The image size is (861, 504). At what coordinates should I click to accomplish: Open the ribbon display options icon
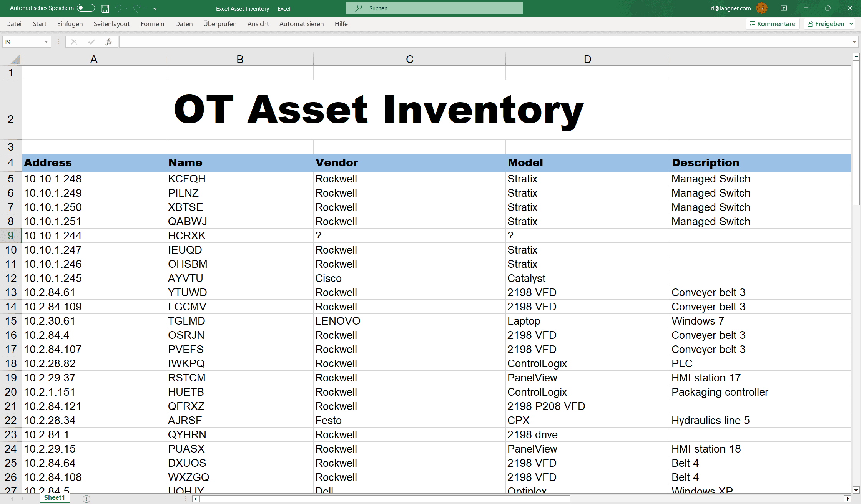coord(784,8)
